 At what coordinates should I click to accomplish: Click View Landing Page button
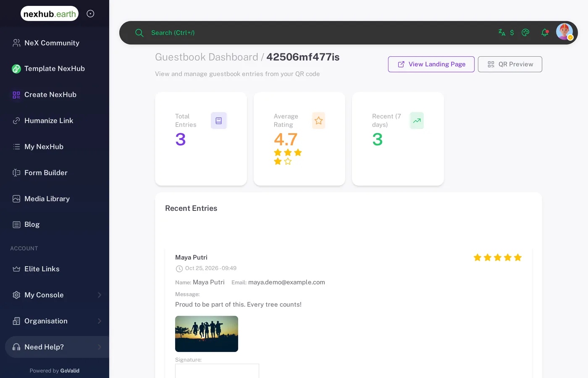pyautogui.click(x=431, y=64)
